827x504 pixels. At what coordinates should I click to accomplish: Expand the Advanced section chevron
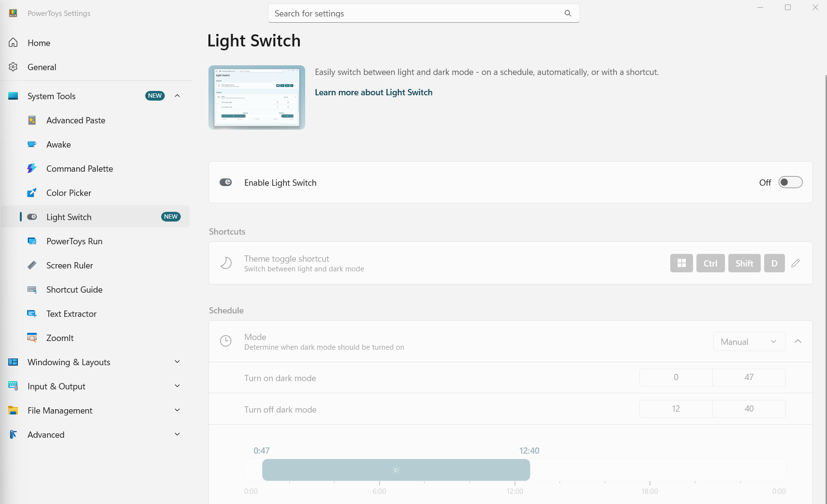[177, 434]
